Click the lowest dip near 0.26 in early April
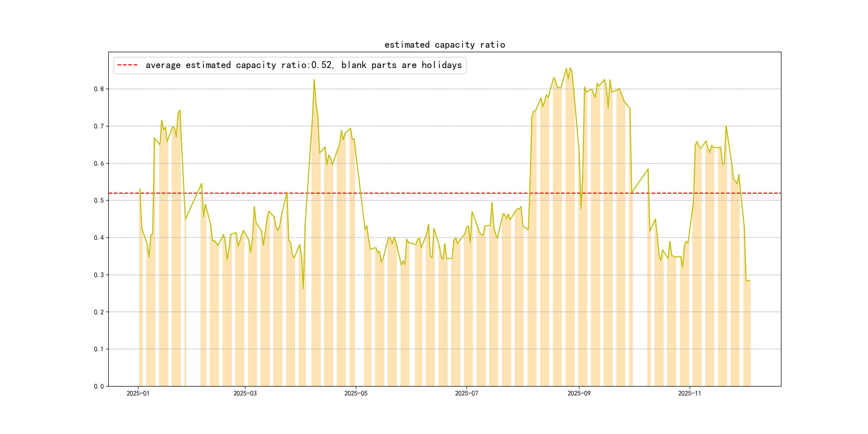 point(303,289)
